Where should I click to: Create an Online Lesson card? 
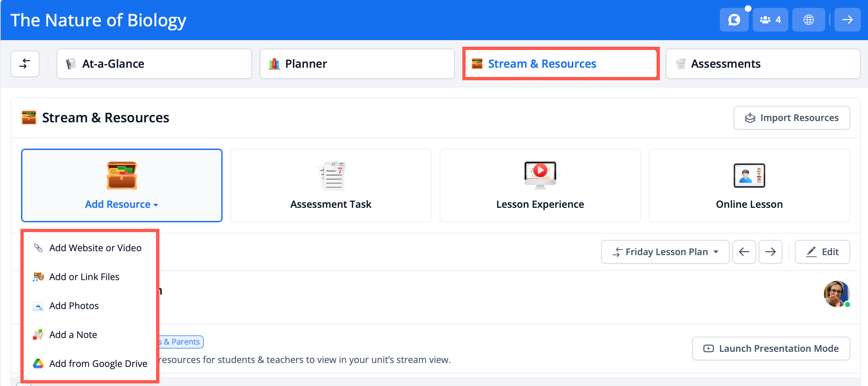(749, 185)
